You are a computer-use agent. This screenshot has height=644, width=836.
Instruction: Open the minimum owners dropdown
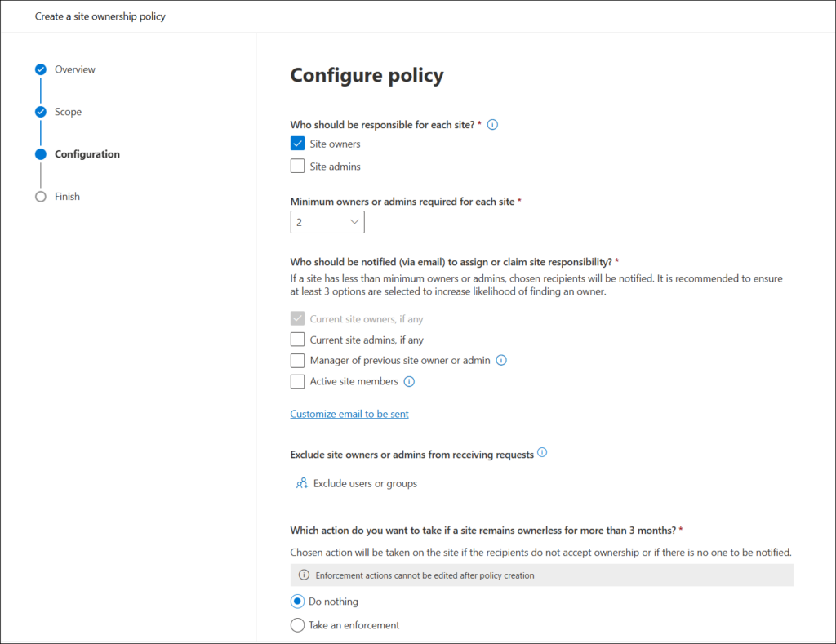point(327,222)
